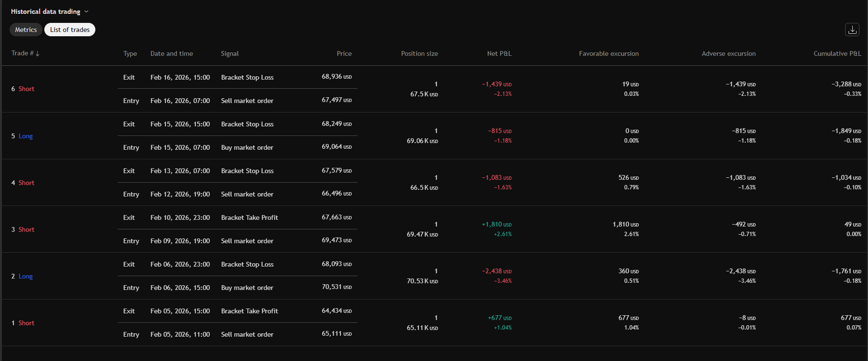Click exit date Feb 13, 2026, 07:00

click(x=180, y=171)
